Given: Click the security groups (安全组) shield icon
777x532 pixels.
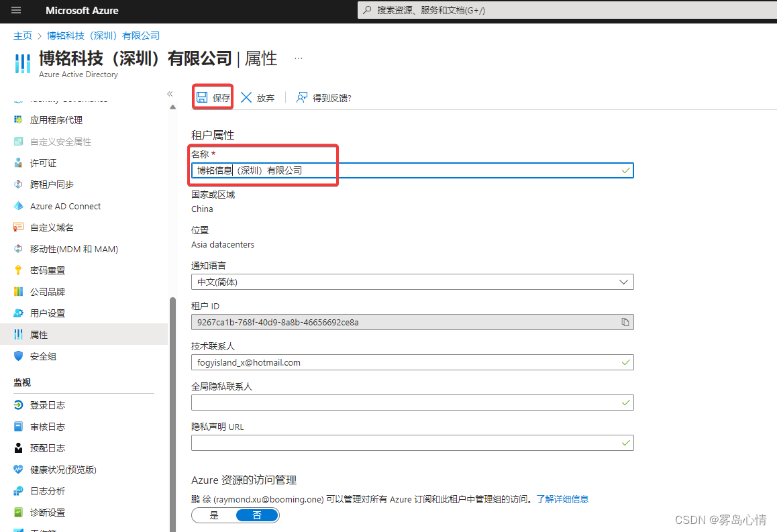Looking at the screenshot, I should click(18, 356).
